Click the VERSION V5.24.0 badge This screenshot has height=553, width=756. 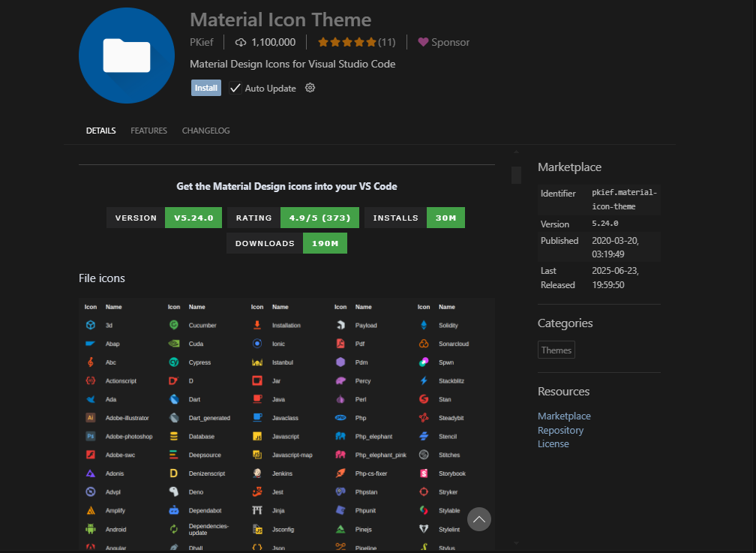click(164, 218)
